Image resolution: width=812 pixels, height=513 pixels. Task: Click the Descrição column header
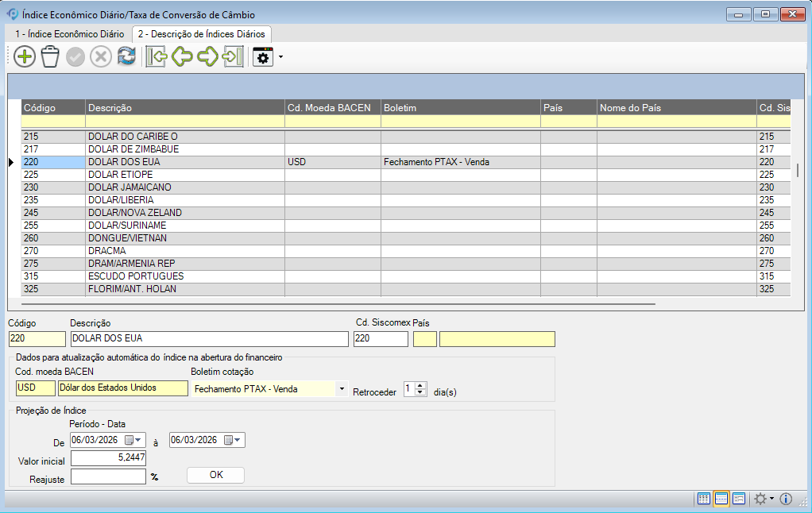[x=184, y=108]
